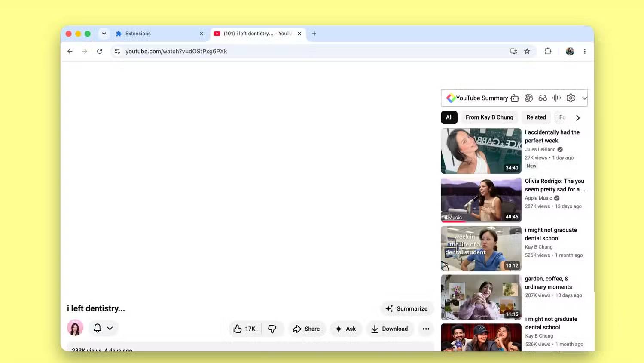644x363 pixels.
Task: Expand the YouTube Summary panel chevron
Action: [x=584, y=98]
